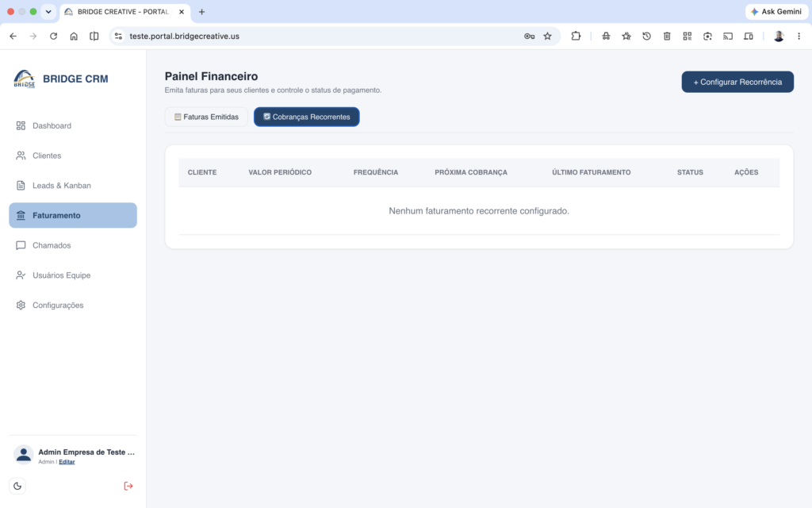Click the site information icon in address bar

pos(119,37)
